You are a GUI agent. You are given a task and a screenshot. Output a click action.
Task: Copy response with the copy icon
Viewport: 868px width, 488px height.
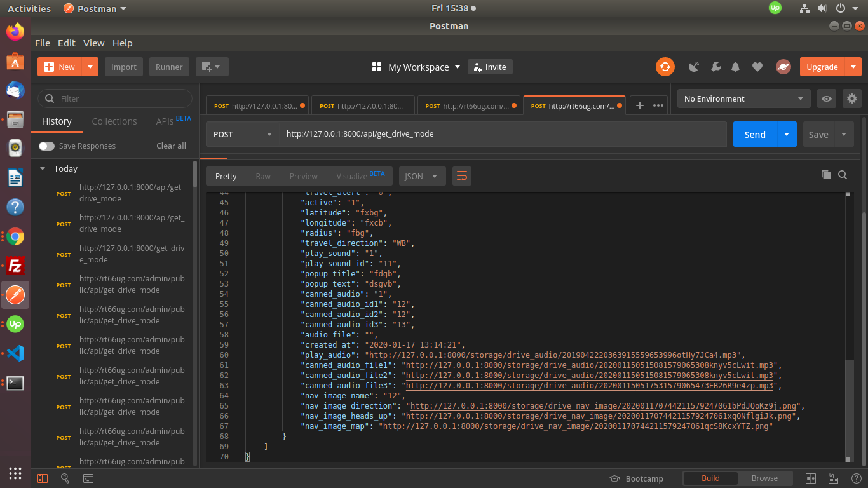pyautogui.click(x=825, y=175)
